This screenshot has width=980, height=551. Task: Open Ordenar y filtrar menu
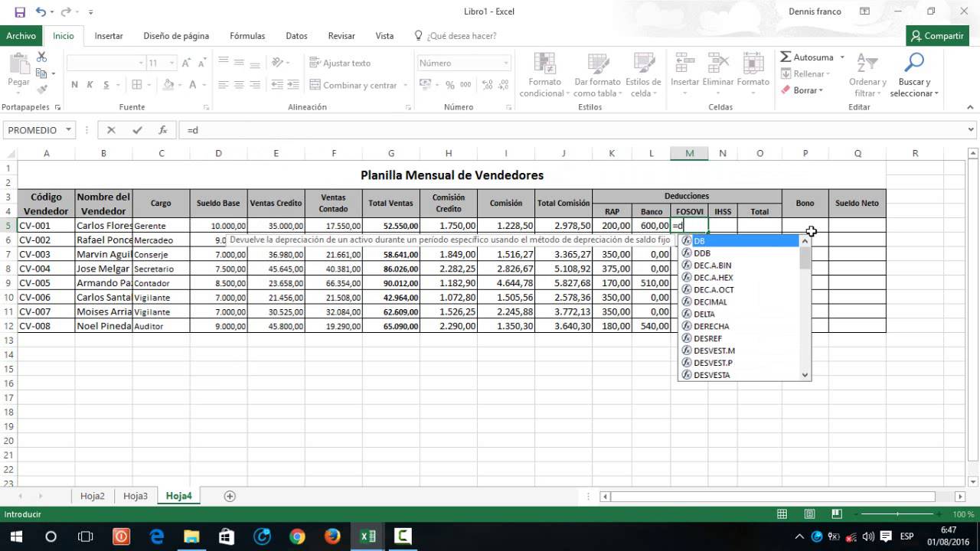click(867, 74)
